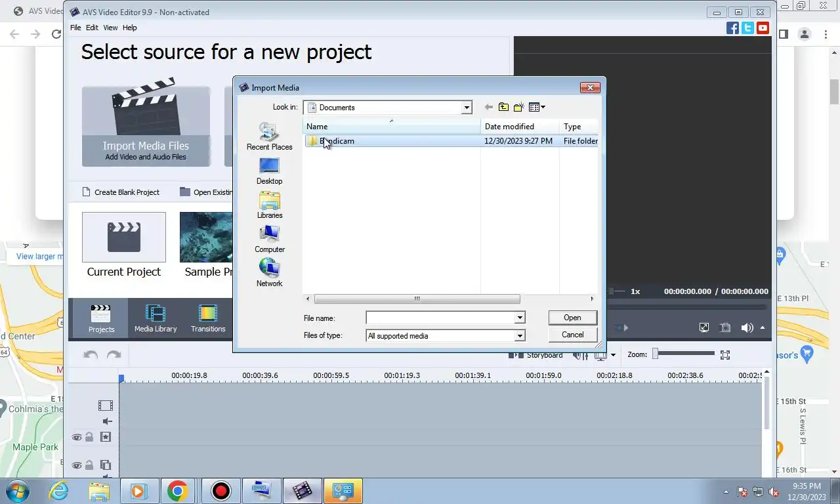840x504 pixels.
Task: Open the View menu
Action: point(110,28)
